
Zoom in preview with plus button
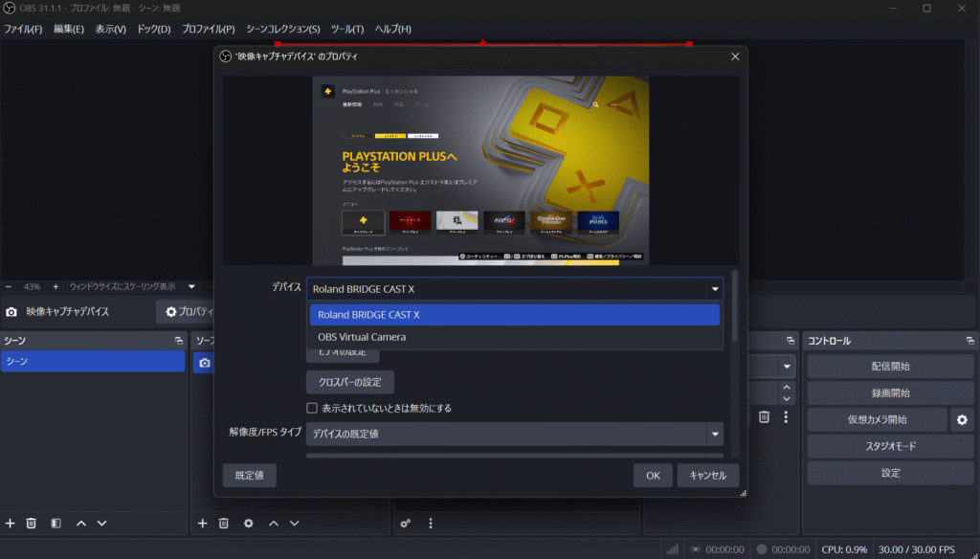[56, 286]
